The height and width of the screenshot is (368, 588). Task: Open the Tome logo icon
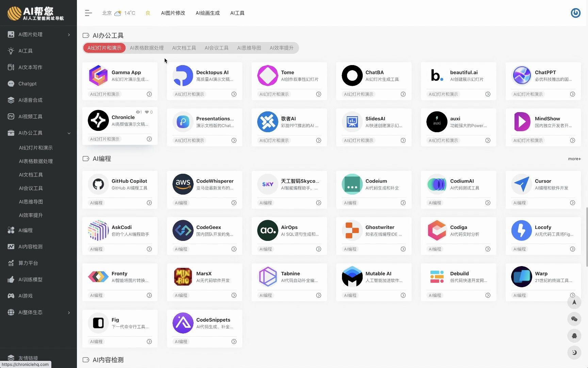(x=267, y=75)
